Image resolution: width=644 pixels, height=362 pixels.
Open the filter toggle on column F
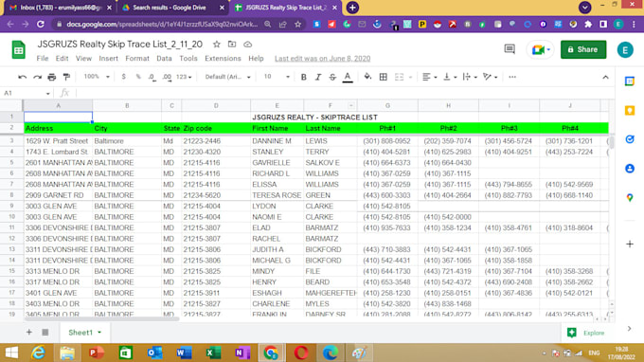[x=351, y=105]
